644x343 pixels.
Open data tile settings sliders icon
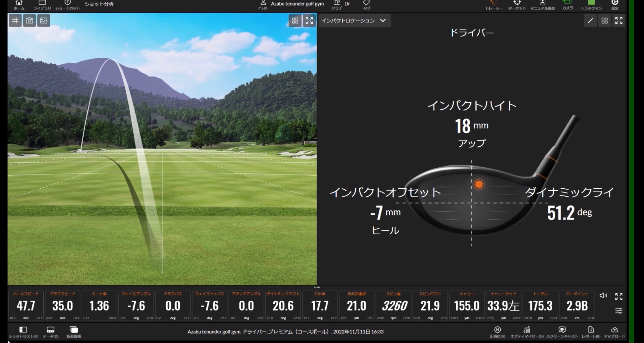(x=619, y=311)
